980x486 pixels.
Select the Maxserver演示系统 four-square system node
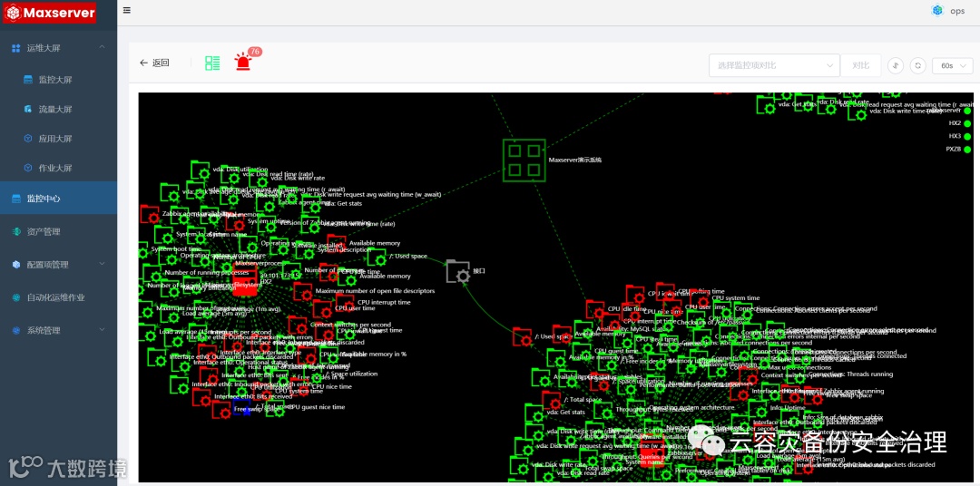524,160
